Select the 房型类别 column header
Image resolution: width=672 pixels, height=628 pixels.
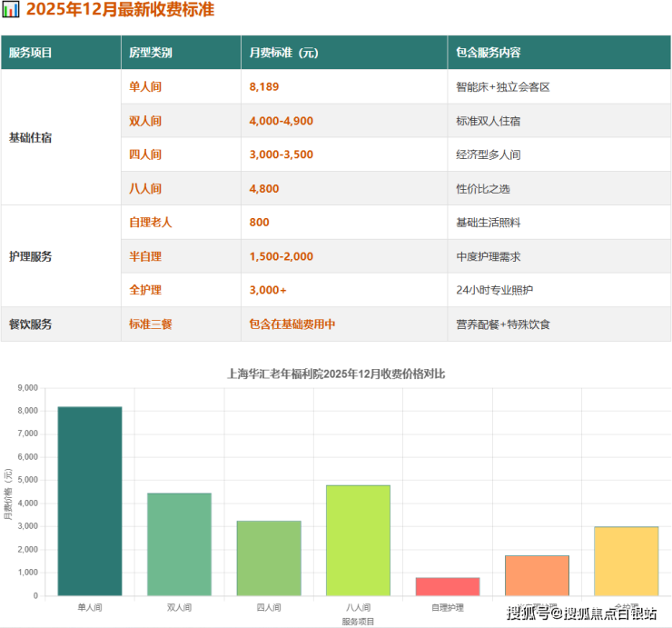151,53
